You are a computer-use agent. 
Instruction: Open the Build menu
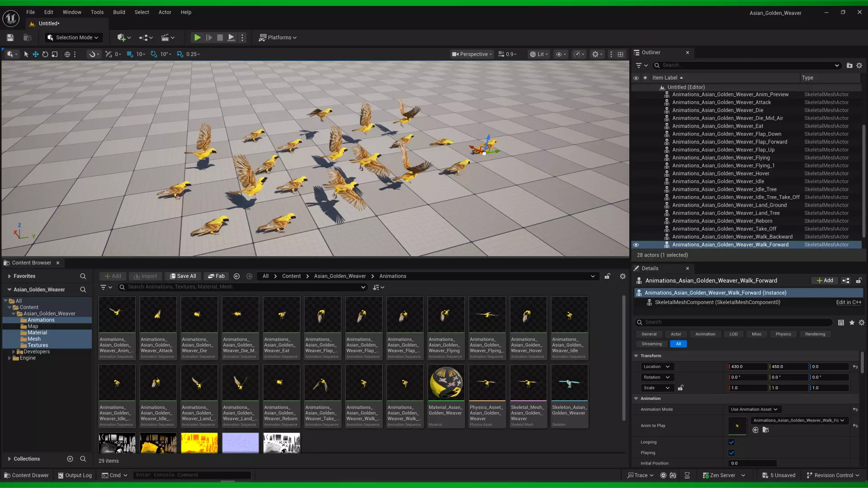click(119, 12)
